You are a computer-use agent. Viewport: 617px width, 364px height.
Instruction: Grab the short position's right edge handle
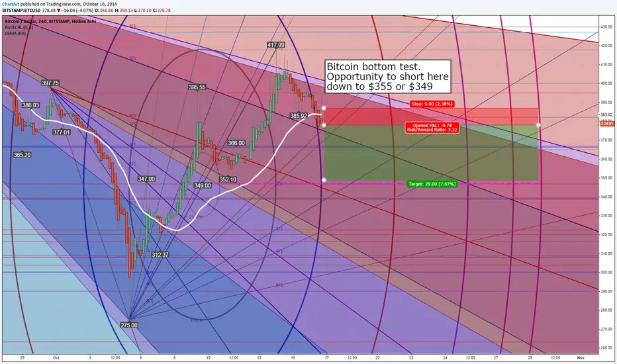(x=538, y=125)
